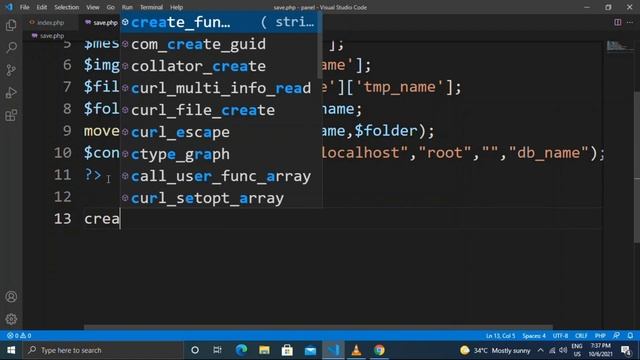Open the Help menu
The image size is (640, 360).
tap(176, 7)
